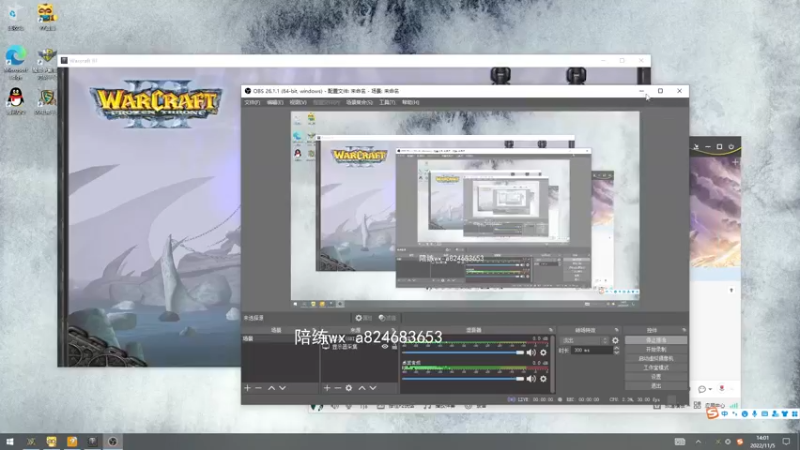
Task: Open QQ from the desktop penguin icon
Action: (16, 99)
